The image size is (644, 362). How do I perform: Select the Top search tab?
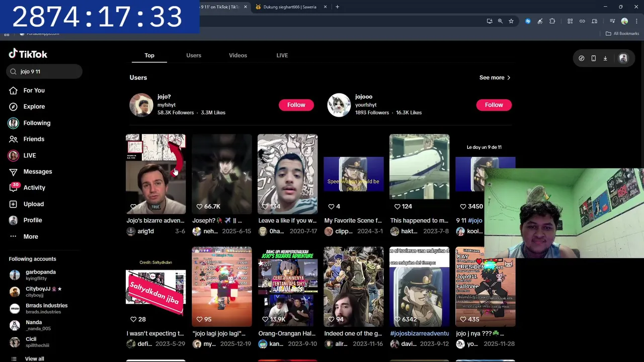pos(149,55)
